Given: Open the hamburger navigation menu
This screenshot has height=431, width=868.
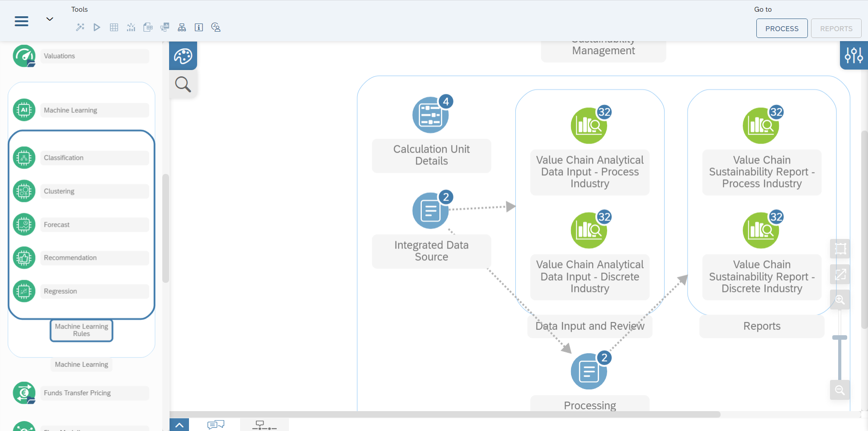Looking at the screenshot, I should [21, 21].
